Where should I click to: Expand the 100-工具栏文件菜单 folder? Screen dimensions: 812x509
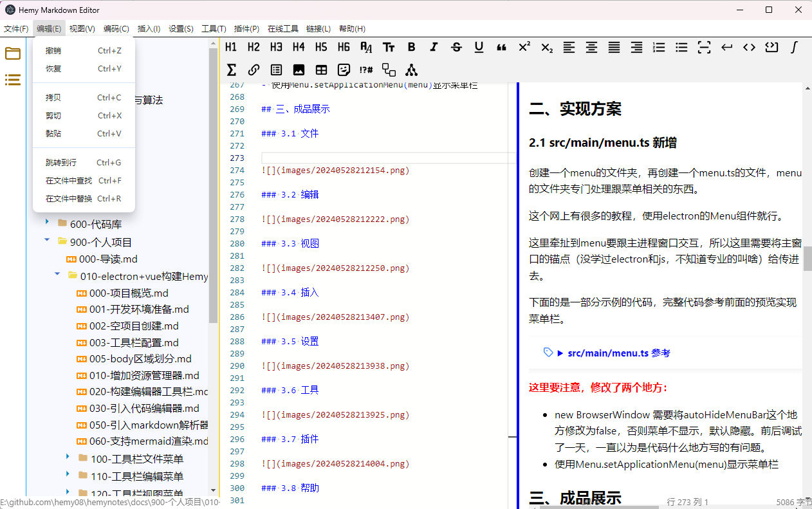point(68,457)
